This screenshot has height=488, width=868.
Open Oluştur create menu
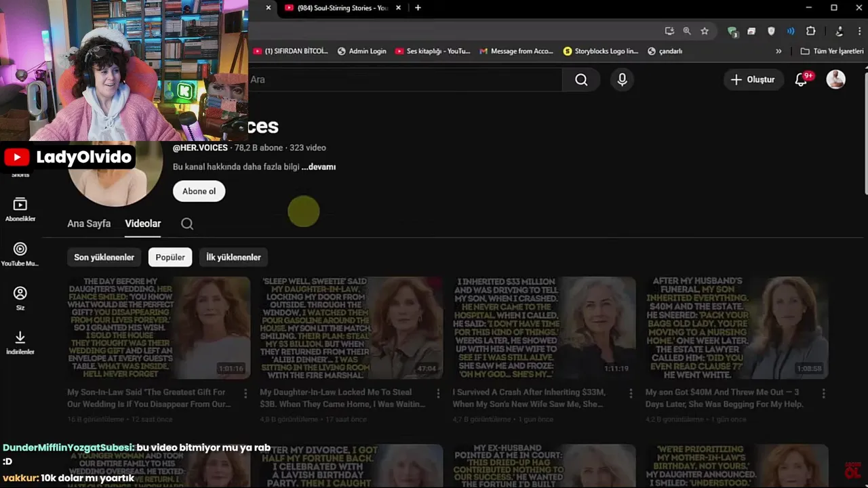[x=753, y=80]
